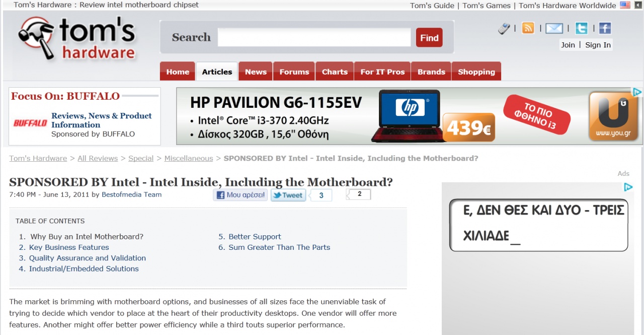Click the tweet count bubble showing 3
Viewport: 644px width, 335px height.
(x=321, y=195)
